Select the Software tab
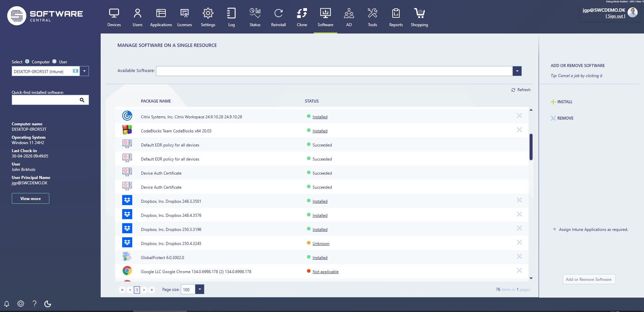The width and height of the screenshot is (644, 312). coord(326,17)
